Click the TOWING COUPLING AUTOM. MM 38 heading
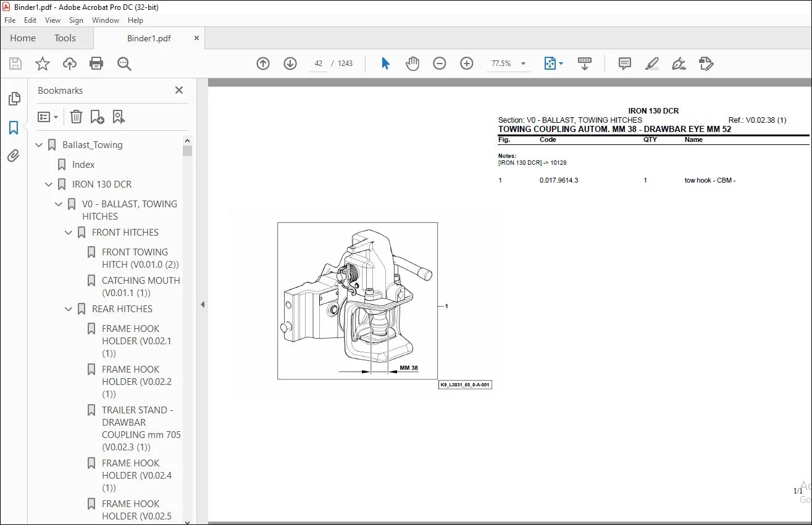The width and height of the screenshot is (812, 525). [614, 130]
